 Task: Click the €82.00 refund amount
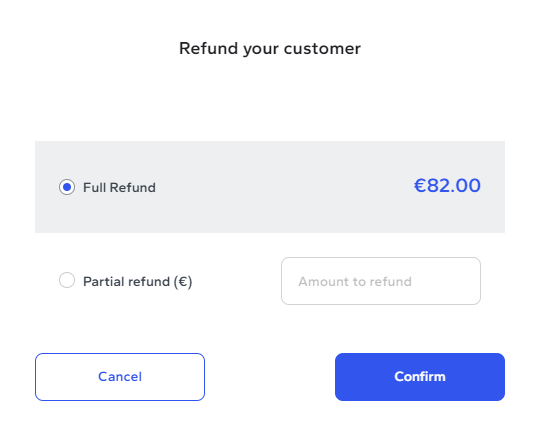[x=447, y=186]
